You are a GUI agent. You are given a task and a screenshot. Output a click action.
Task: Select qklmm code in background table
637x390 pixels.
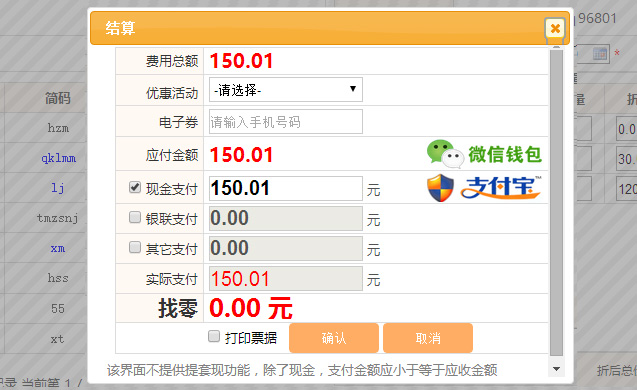tap(58, 158)
